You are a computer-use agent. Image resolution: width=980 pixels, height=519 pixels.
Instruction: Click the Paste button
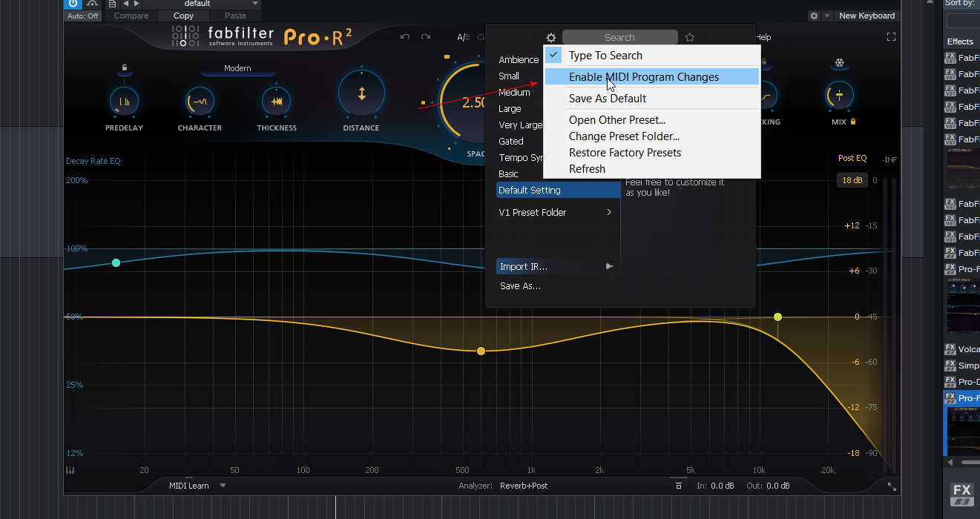(x=235, y=16)
